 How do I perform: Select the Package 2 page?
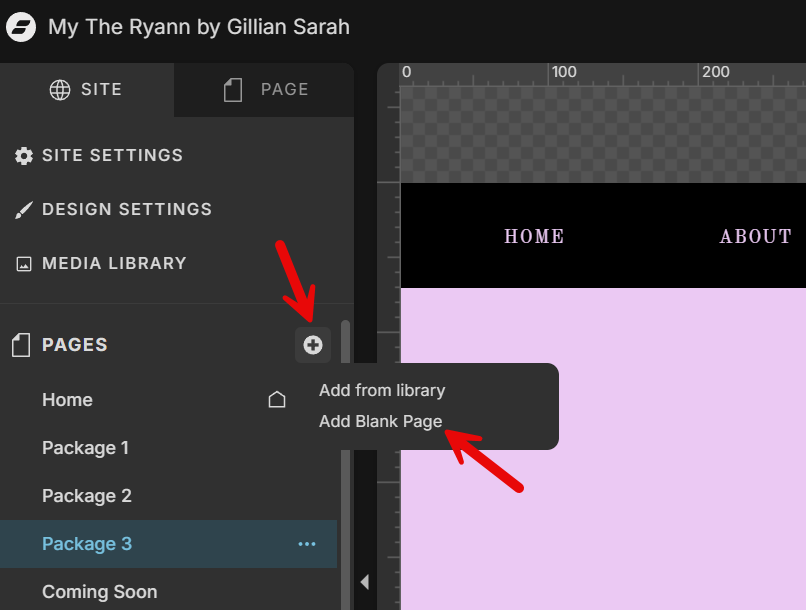[87, 496]
